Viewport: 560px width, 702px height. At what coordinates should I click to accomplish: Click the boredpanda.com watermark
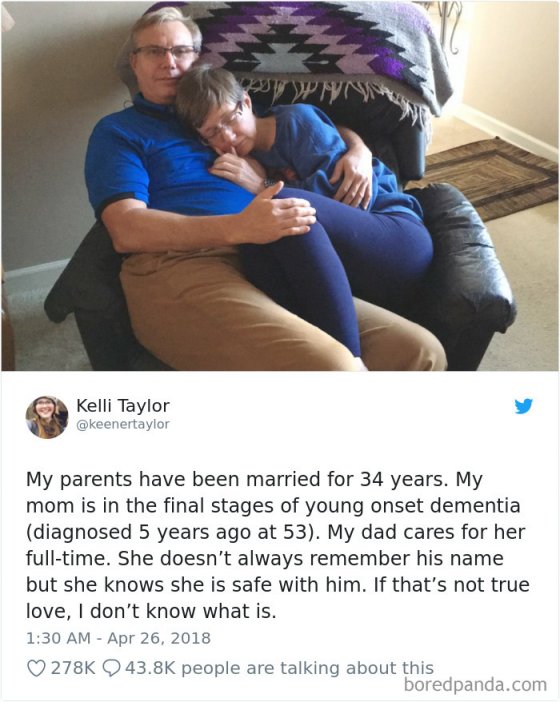click(475, 685)
